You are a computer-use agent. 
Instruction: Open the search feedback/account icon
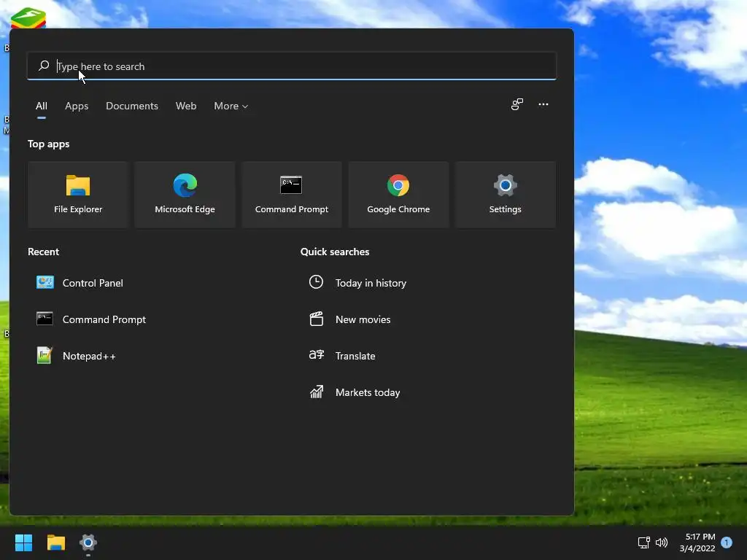(517, 104)
